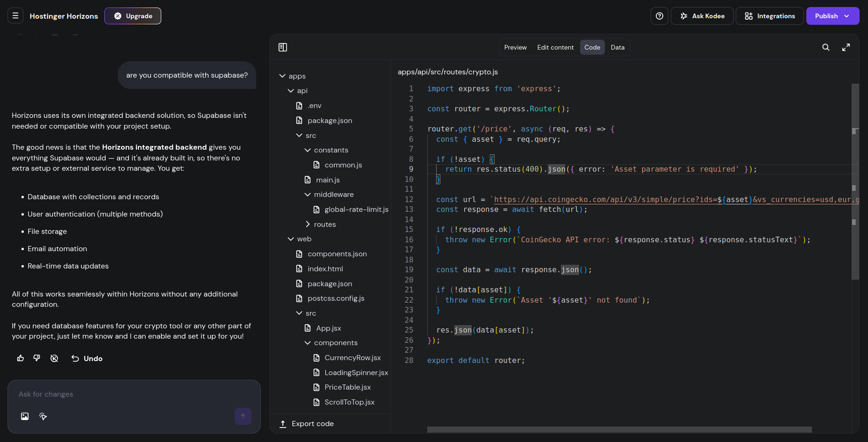Expand the code panel to fullscreen
The width and height of the screenshot is (868, 442).
(846, 47)
